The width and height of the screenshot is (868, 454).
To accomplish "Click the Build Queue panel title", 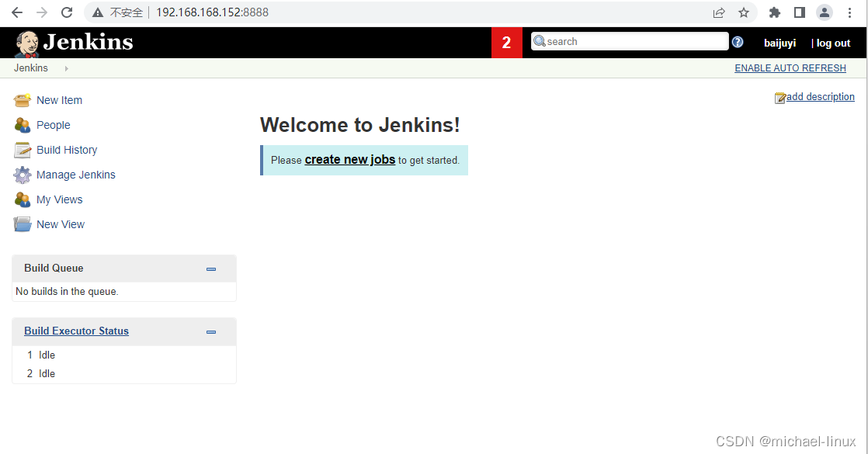I will click(x=54, y=268).
